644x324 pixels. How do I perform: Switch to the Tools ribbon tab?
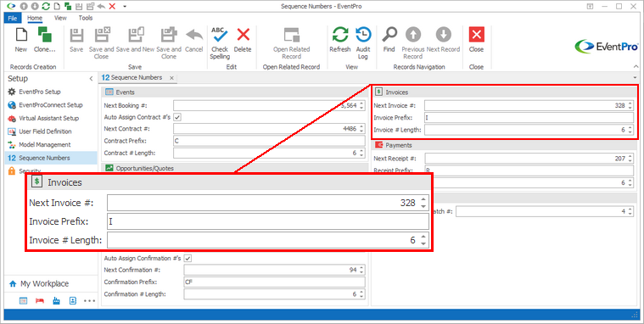coord(86,18)
